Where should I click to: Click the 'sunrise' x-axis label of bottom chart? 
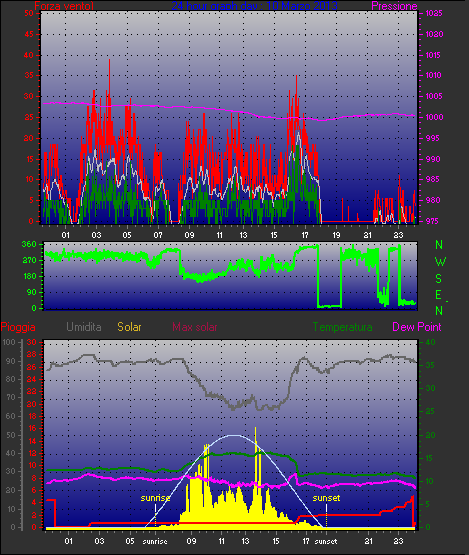155,542
